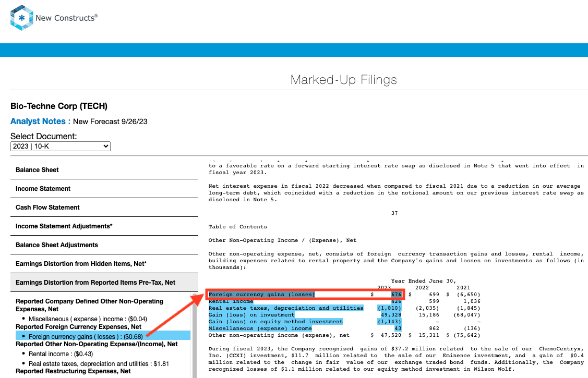588x378 pixels.
Task: Open the Select Document dropdown showing 2023 | 10-K
Action: point(61,146)
